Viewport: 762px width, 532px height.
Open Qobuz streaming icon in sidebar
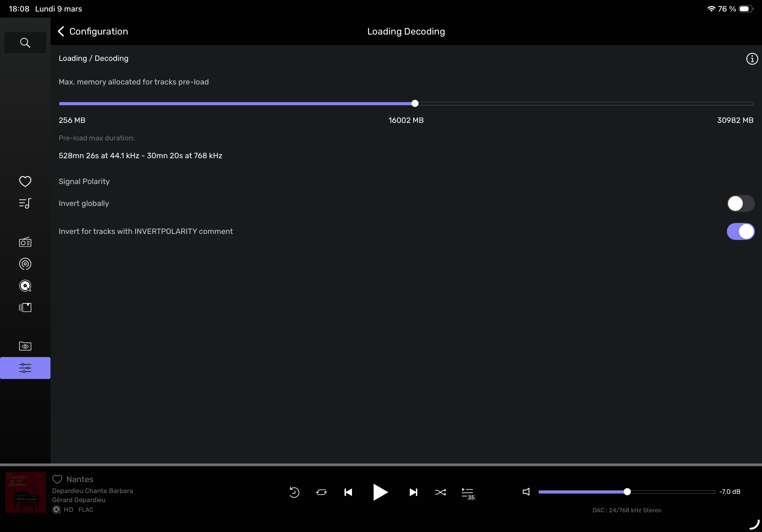tap(25, 286)
